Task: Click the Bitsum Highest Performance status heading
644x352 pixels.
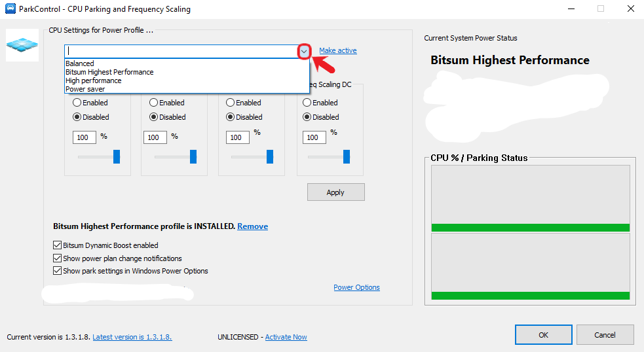Action: click(510, 60)
